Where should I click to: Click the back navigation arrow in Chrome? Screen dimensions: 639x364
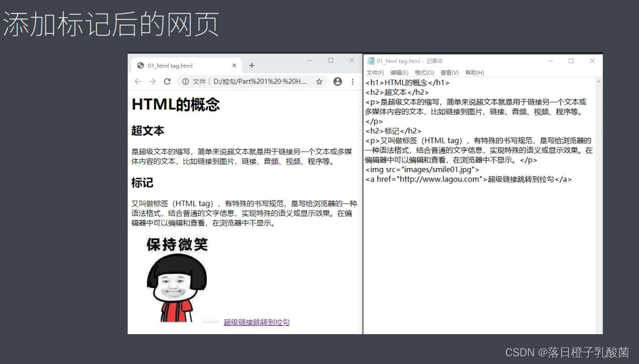coord(137,82)
